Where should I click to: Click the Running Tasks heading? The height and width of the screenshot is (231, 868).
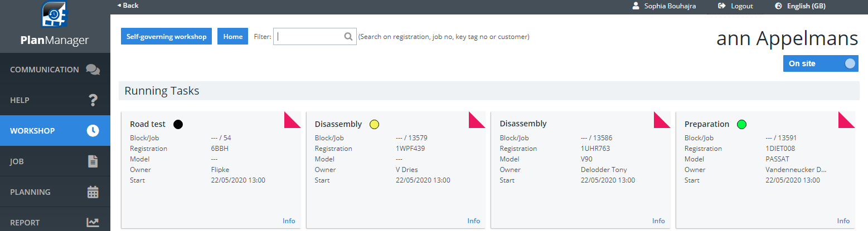tap(162, 91)
